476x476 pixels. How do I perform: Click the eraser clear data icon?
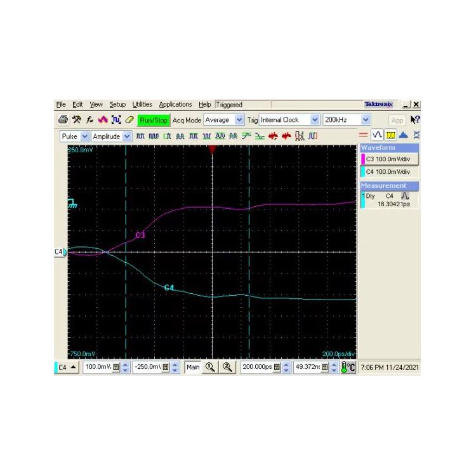pyautogui.click(x=129, y=119)
